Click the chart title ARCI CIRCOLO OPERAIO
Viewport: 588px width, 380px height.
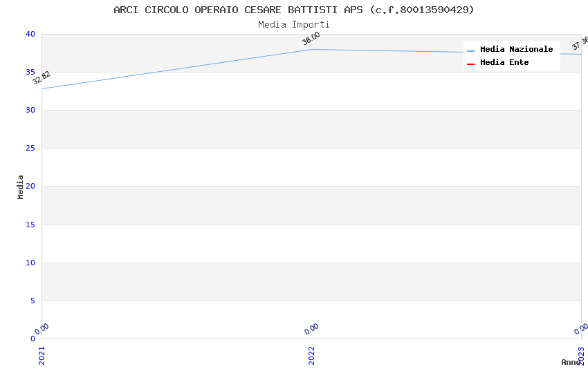[x=294, y=10]
